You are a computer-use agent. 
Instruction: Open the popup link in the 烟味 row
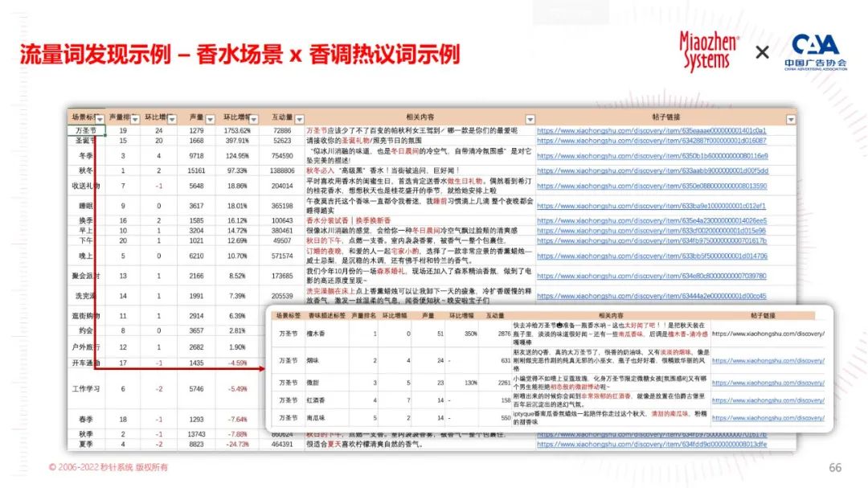[768, 361]
